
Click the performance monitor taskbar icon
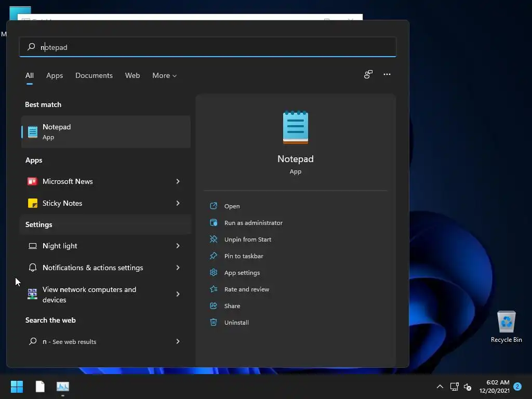tap(63, 386)
